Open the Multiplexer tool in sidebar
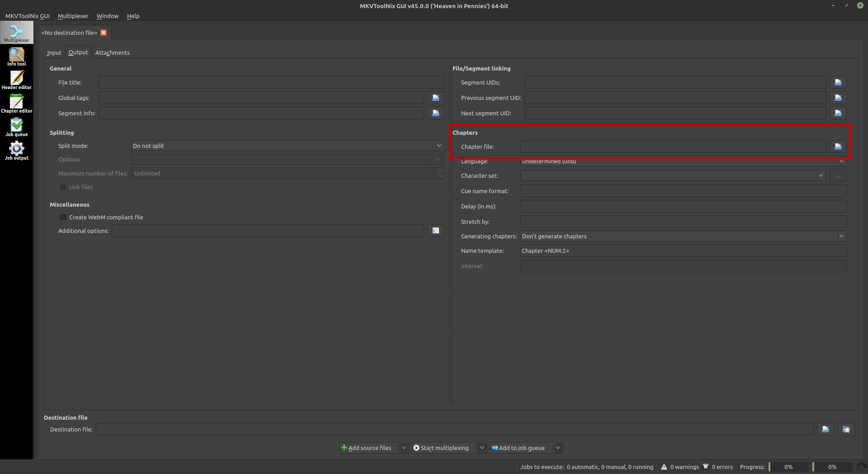 click(16, 33)
